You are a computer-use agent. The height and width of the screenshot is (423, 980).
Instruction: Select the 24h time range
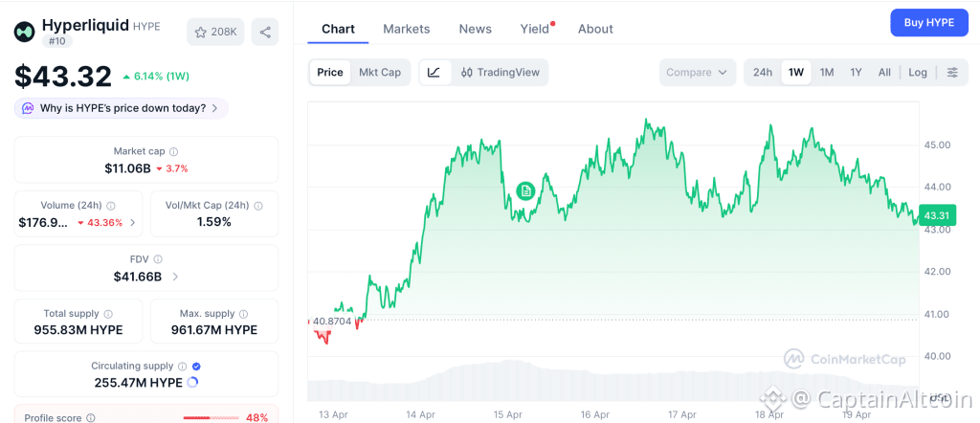[763, 72]
